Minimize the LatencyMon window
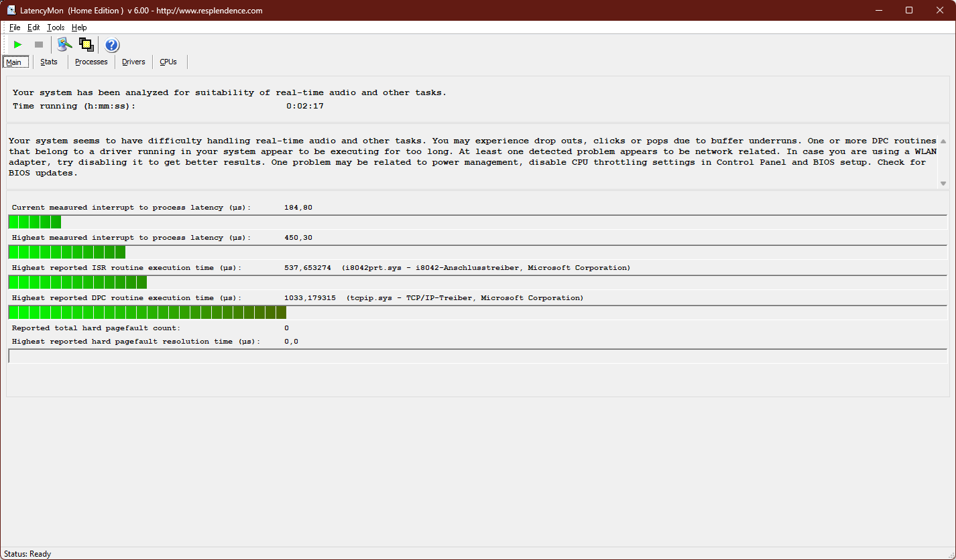Viewport: 956px width, 560px height. (878, 10)
